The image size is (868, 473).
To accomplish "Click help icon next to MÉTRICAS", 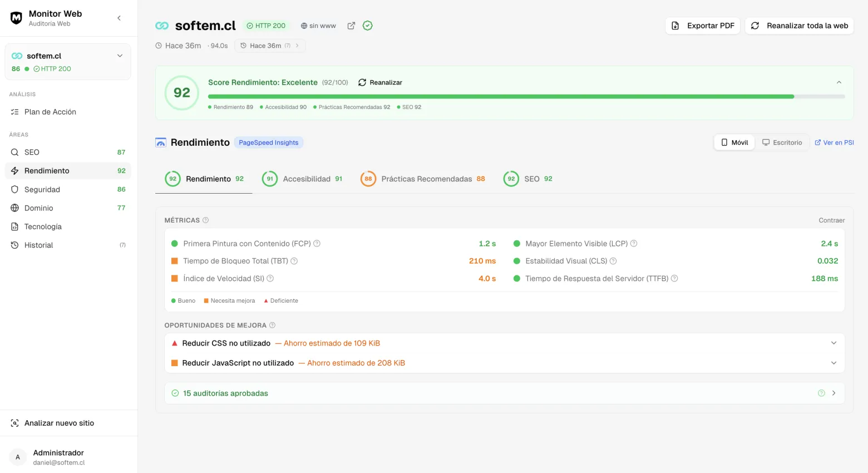I will pyautogui.click(x=205, y=220).
